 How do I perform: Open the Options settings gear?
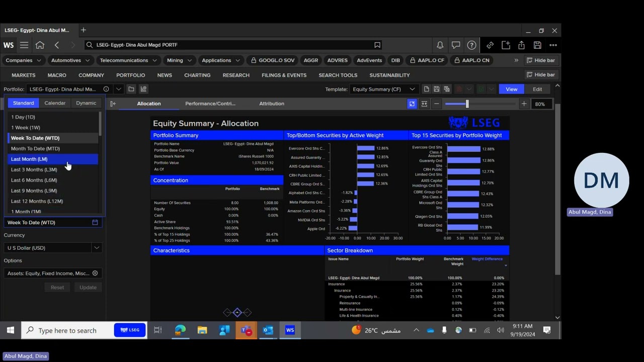95,274
